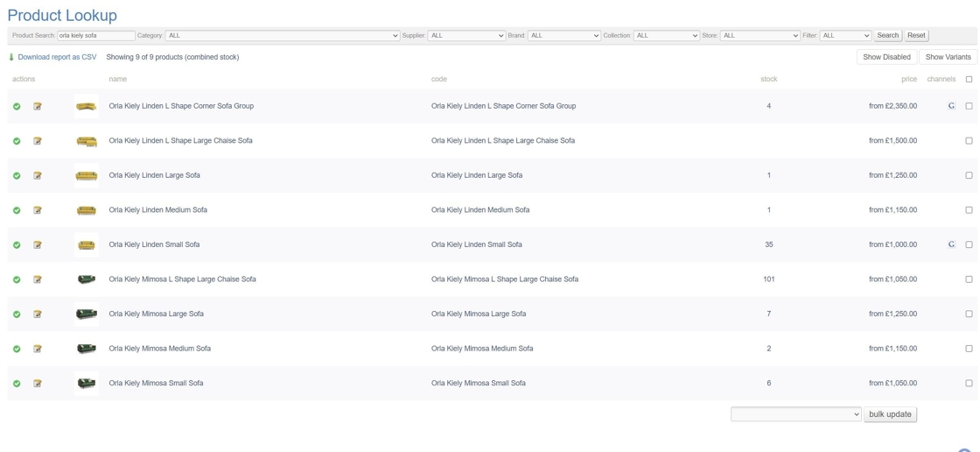The width and height of the screenshot is (980, 452).
Task: Check the Mimosa L Shape Large Chaise checkbox
Action: (969, 279)
